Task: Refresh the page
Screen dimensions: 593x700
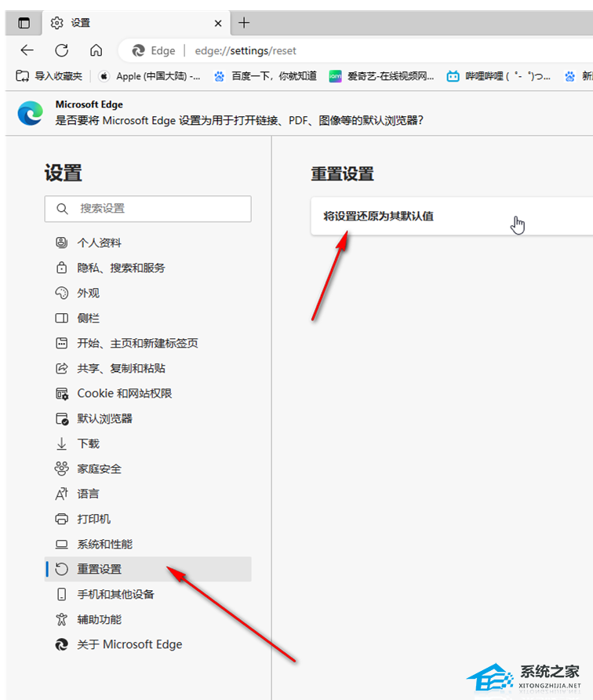Action: 62,50
